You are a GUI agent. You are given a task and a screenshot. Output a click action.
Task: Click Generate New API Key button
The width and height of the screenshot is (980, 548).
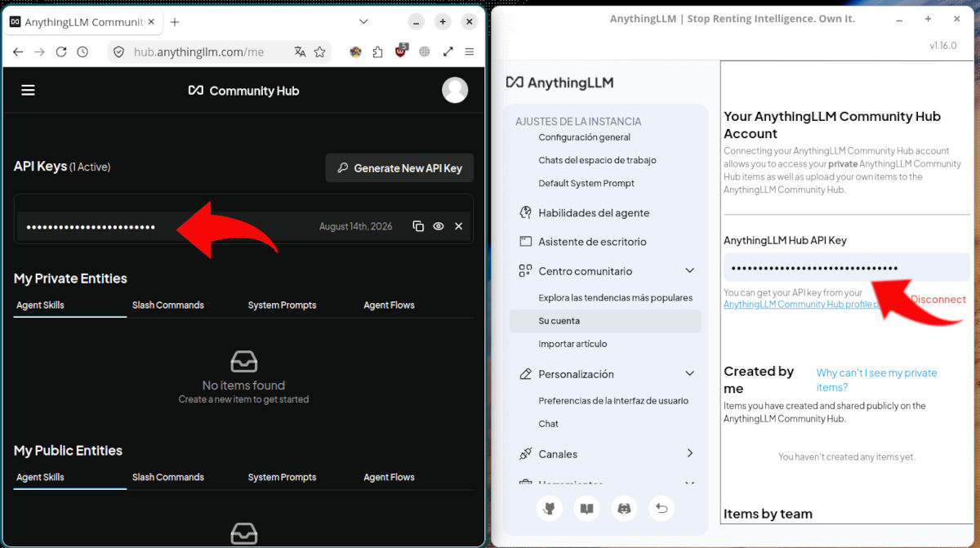(x=399, y=168)
